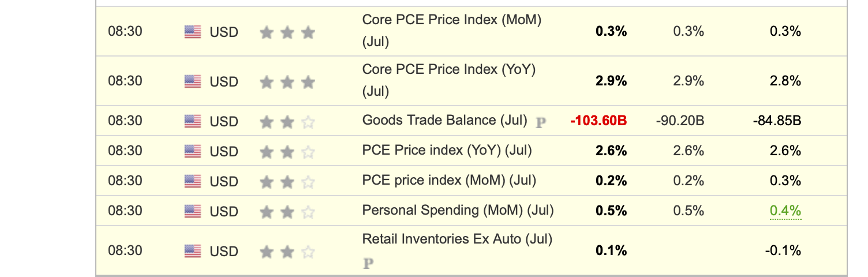The image size is (868, 277).
Task: Open Goods Trade Balance (Jul) event
Action: (444, 120)
